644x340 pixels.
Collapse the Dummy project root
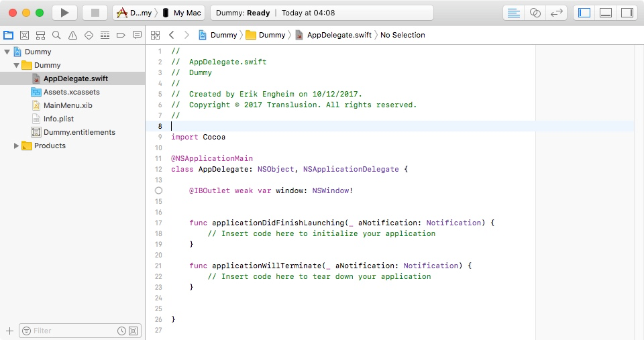coord(7,52)
